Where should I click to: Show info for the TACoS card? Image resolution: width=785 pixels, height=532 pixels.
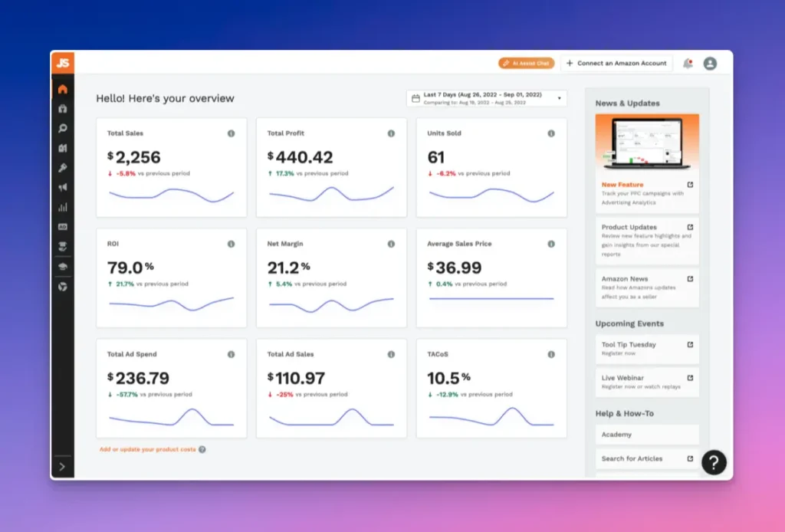tap(550, 355)
